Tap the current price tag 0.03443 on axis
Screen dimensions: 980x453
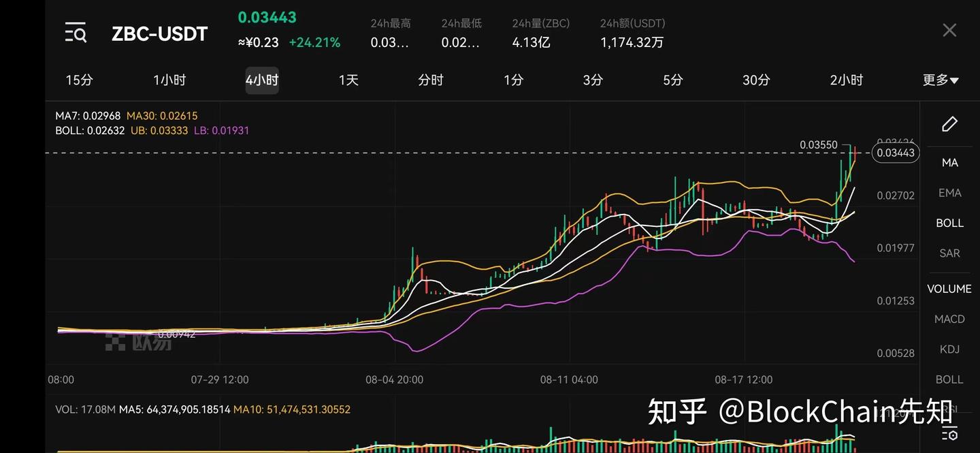[x=896, y=153]
